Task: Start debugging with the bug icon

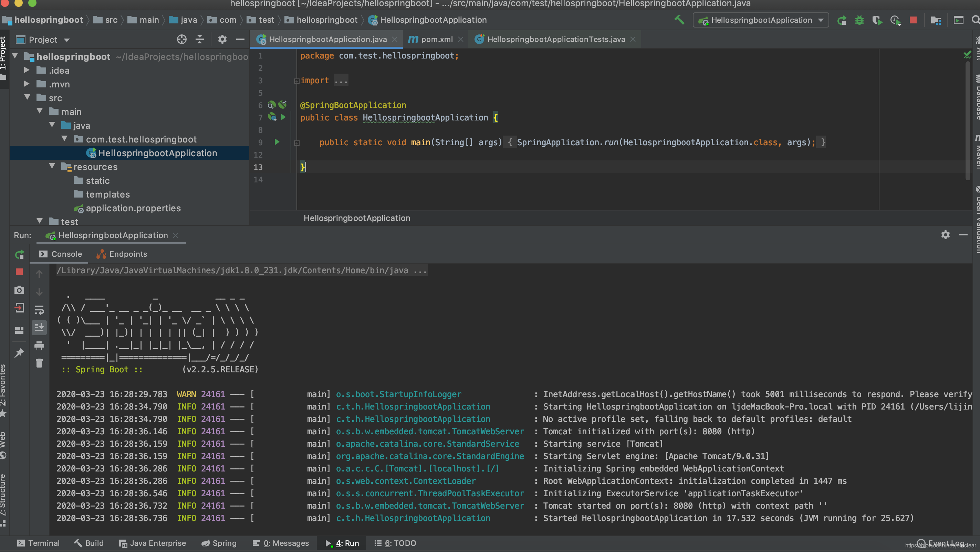Action: [x=859, y=20]
